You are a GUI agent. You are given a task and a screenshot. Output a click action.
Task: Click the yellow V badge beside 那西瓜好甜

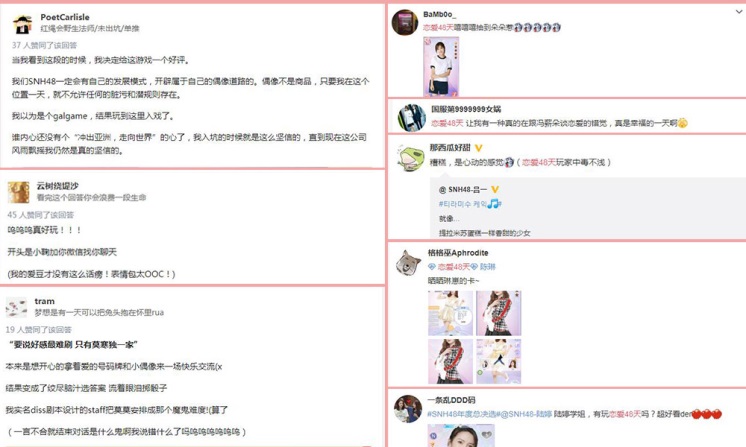(x=479, y=148)
